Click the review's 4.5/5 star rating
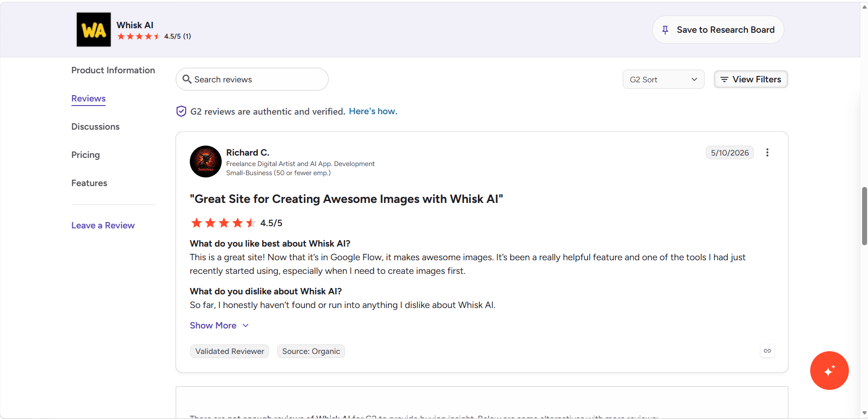This screenshot has height=419, width=868. tap(223, 223)
